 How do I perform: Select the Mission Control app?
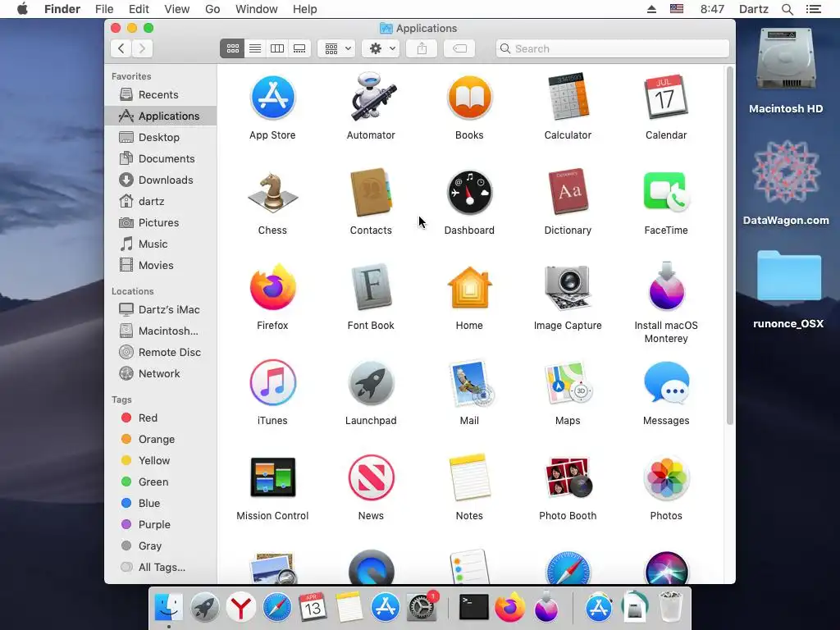(272, 478)
